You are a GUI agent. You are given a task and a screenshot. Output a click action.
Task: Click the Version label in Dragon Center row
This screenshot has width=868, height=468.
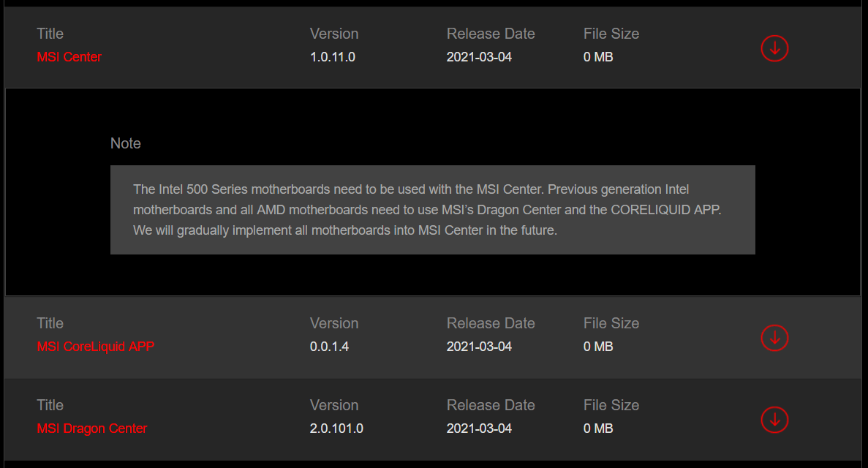(x=334, y=405)
